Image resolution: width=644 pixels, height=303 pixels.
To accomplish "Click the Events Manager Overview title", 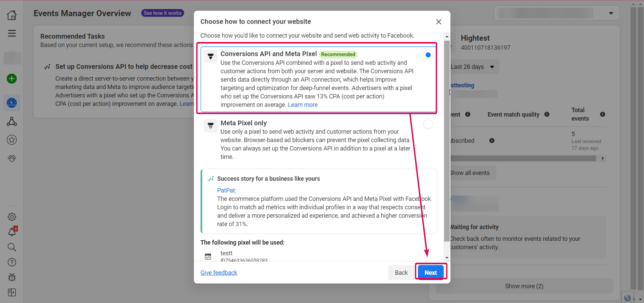I will (x=82, y=13).
